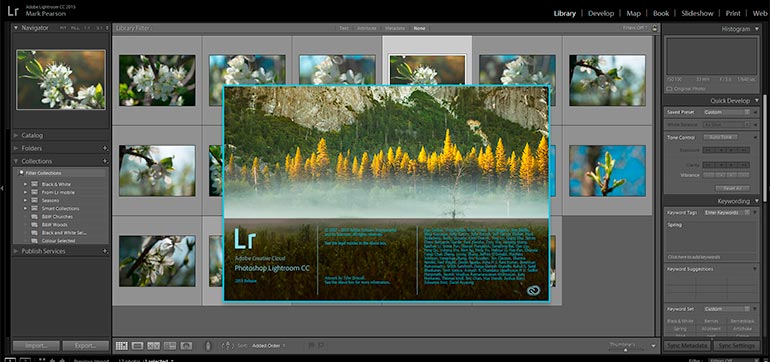Collapse the Navigator panel

[16, 28]
